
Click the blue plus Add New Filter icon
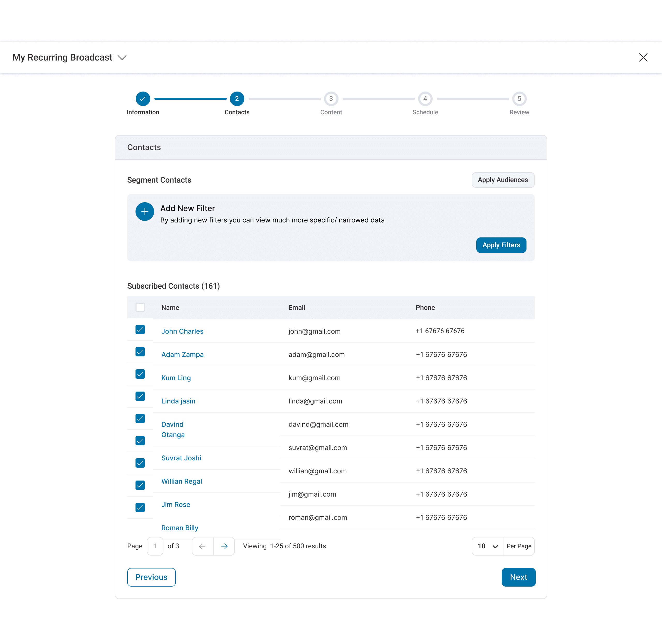click(x=145, y=212)
